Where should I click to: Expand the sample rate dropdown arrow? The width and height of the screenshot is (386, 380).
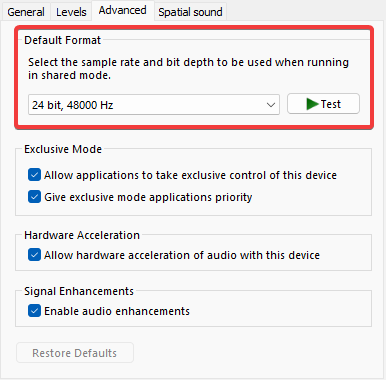pos(271,105)
